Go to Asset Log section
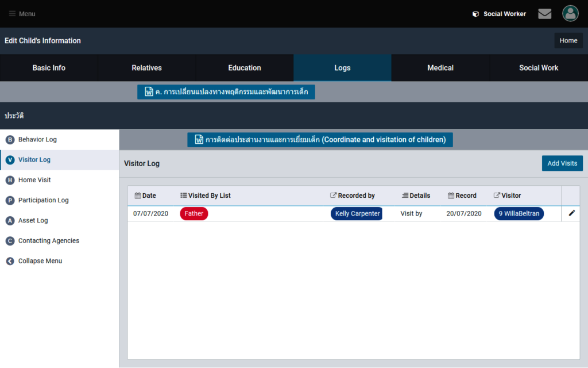Image resolution: width=588 pixels, height=368 pixels. point(33,220)
